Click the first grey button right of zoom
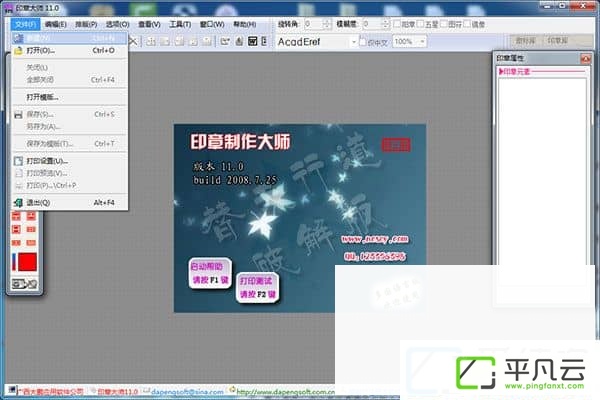600x400 pixels. [x=525, y=41]
